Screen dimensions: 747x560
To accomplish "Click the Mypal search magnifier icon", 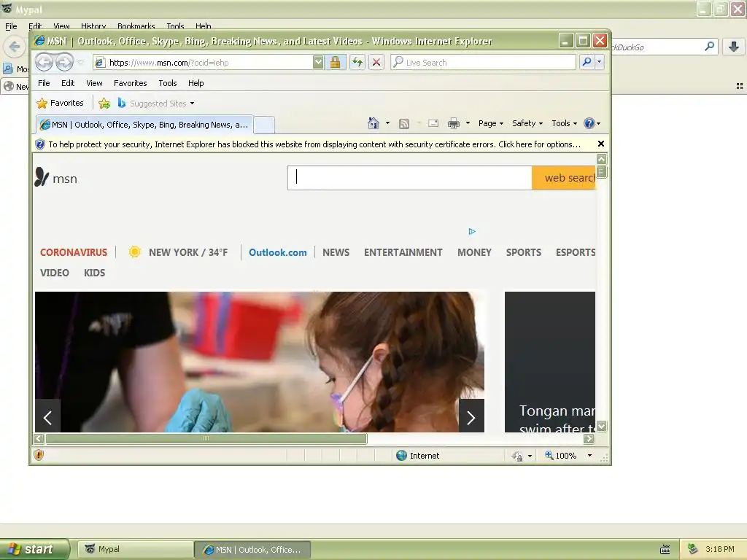I will click(x=709, y=47).
